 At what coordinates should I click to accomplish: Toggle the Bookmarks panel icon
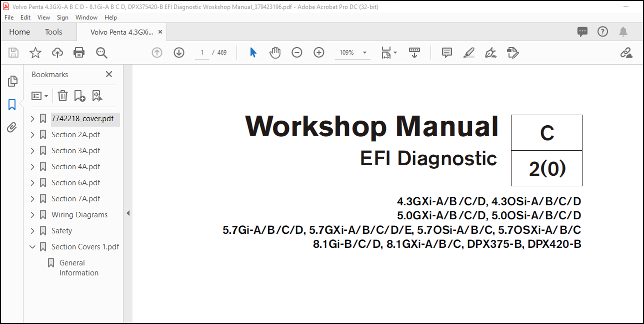[x=12, y=105]
